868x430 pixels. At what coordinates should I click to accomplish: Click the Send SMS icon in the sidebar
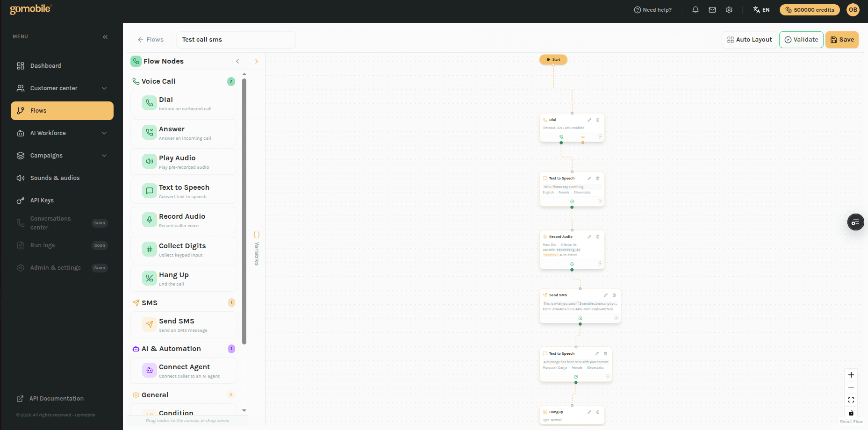[149, 324]
